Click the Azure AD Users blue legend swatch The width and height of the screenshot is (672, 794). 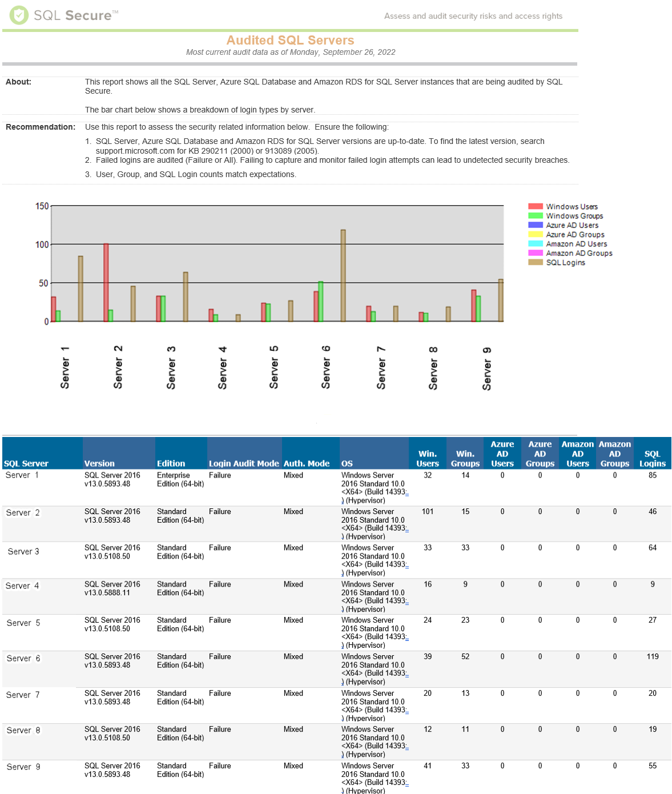pos(535,225)
